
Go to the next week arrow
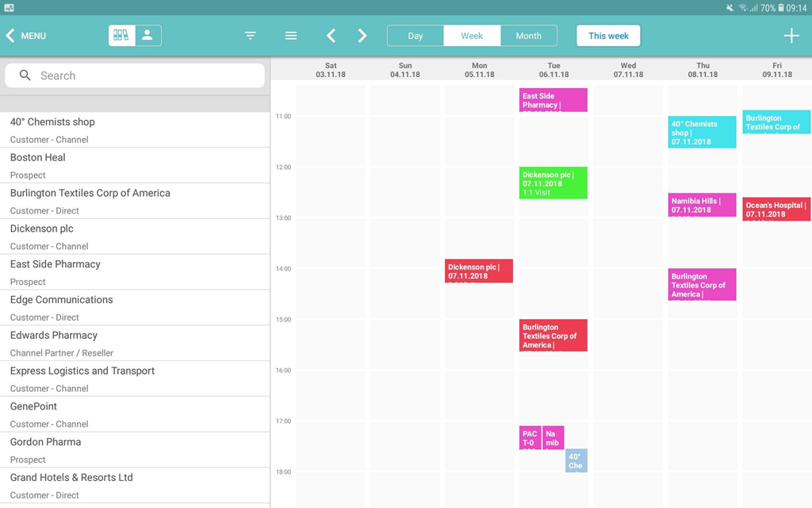click(362, 36)
